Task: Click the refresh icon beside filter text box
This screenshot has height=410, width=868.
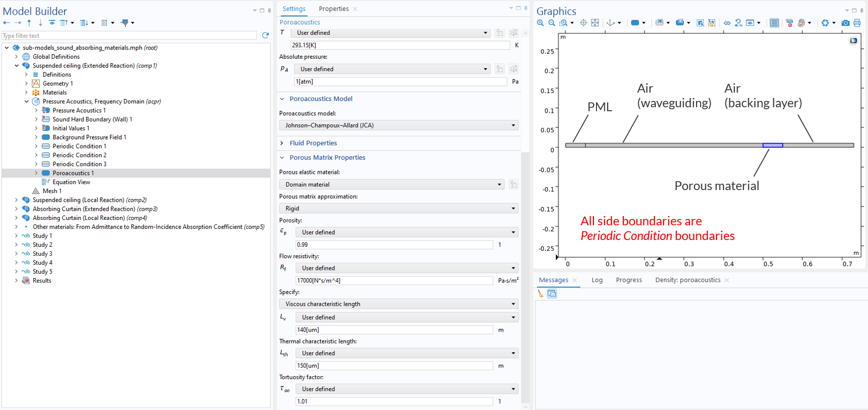Action: [265, 35]
